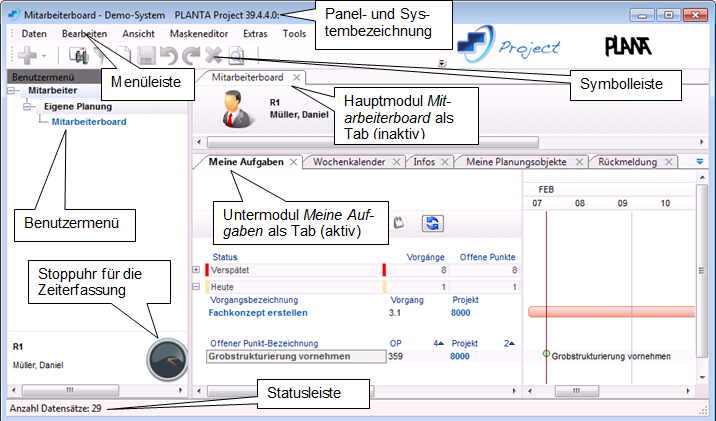Select the Meine Aufgaben tab
Screen dimensions: 716x421
(246, 162)
